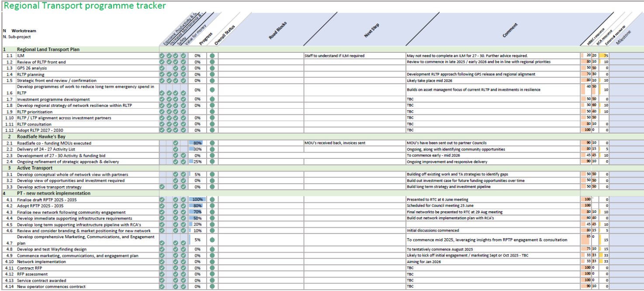
Task: Click Value for money check in GPS 26 analysis row
Action: [184, 68]
